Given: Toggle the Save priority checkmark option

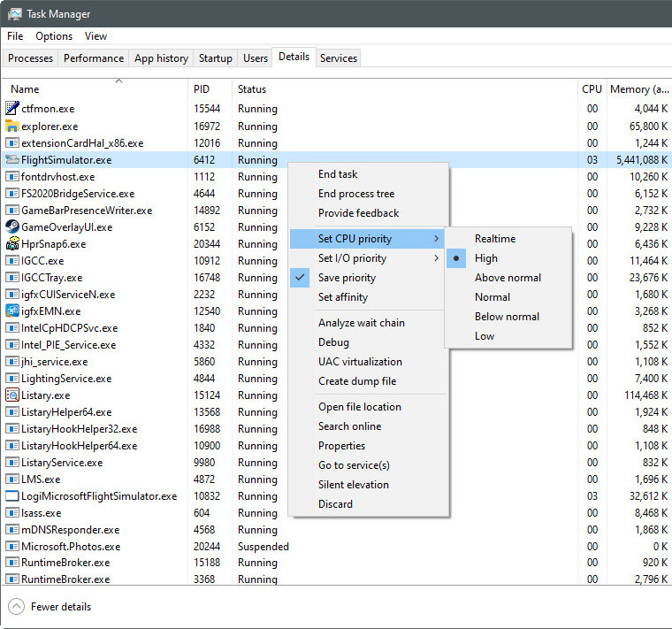Looking at the screenshot, I should [347, 278].
